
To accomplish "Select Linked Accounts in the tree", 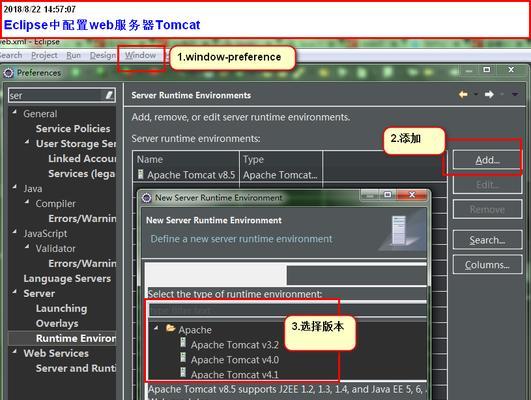I will [82, 159].
